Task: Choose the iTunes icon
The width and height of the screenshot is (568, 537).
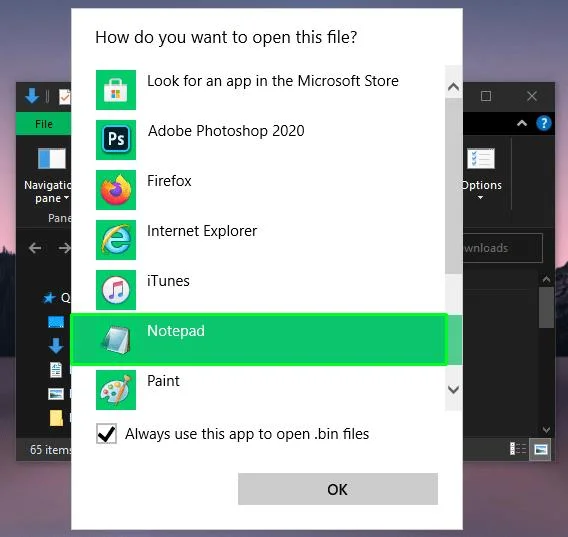Action: pyautogui.click(x=116, y=290)
